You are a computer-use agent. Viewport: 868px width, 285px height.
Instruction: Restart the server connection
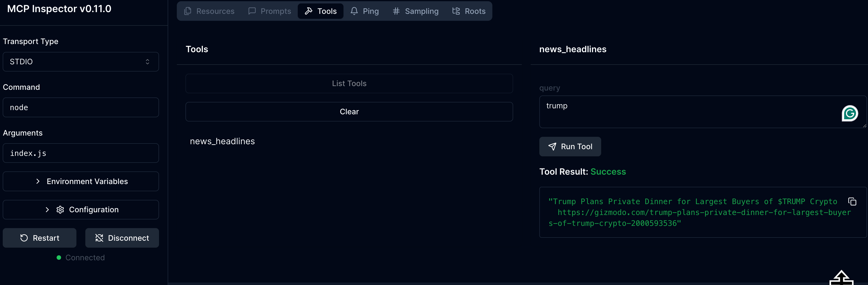39,238
